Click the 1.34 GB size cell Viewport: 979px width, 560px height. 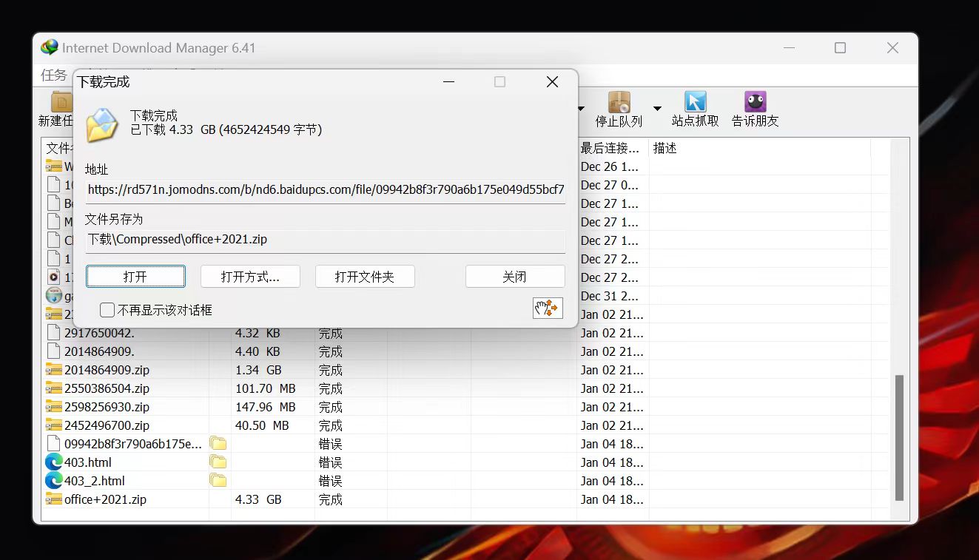[x=258, y=370]
